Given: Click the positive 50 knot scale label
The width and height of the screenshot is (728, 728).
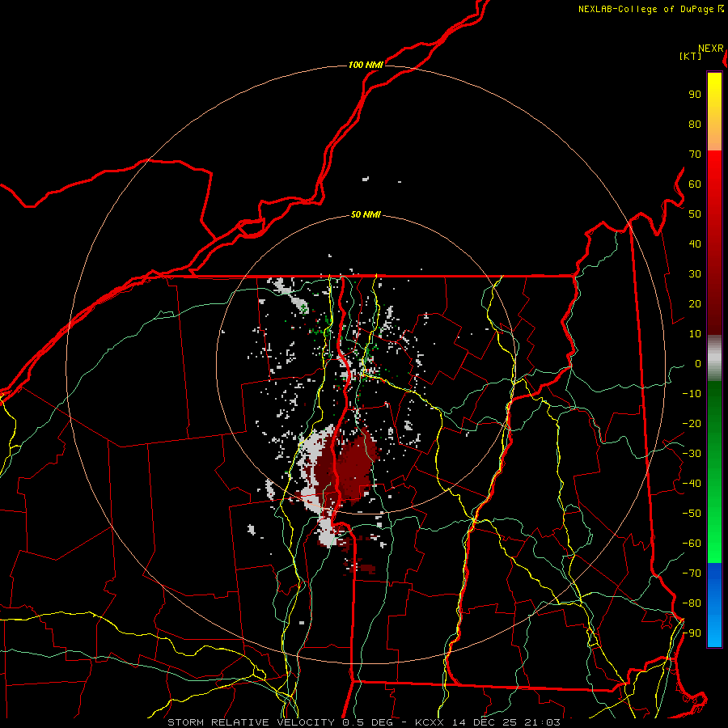Looking at the screenshot, I should (x=695, y=214).
